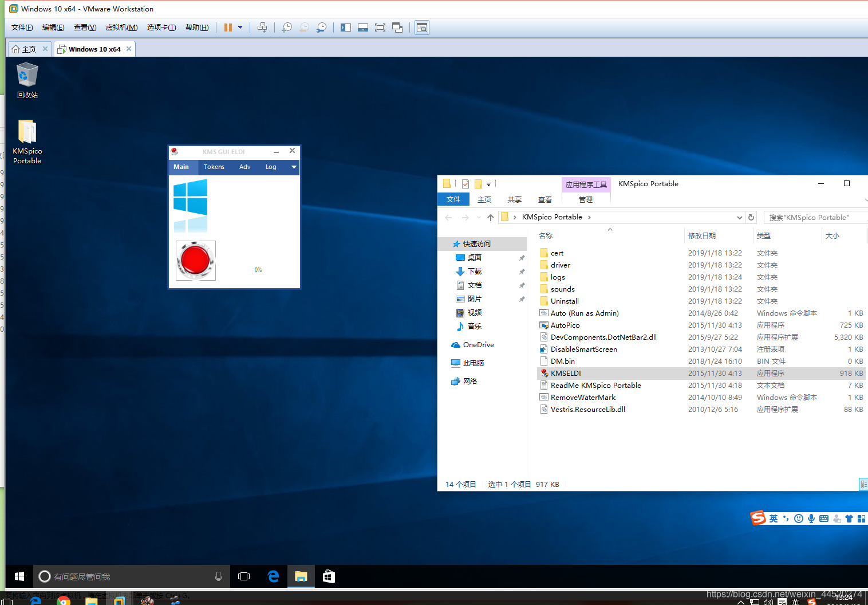Open the Log tab in KMS GUI

[271, 167]
